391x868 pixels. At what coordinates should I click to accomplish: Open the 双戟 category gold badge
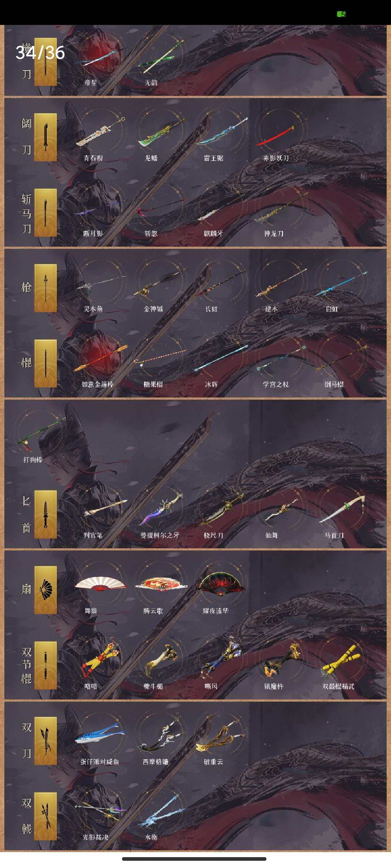(46, 816)
